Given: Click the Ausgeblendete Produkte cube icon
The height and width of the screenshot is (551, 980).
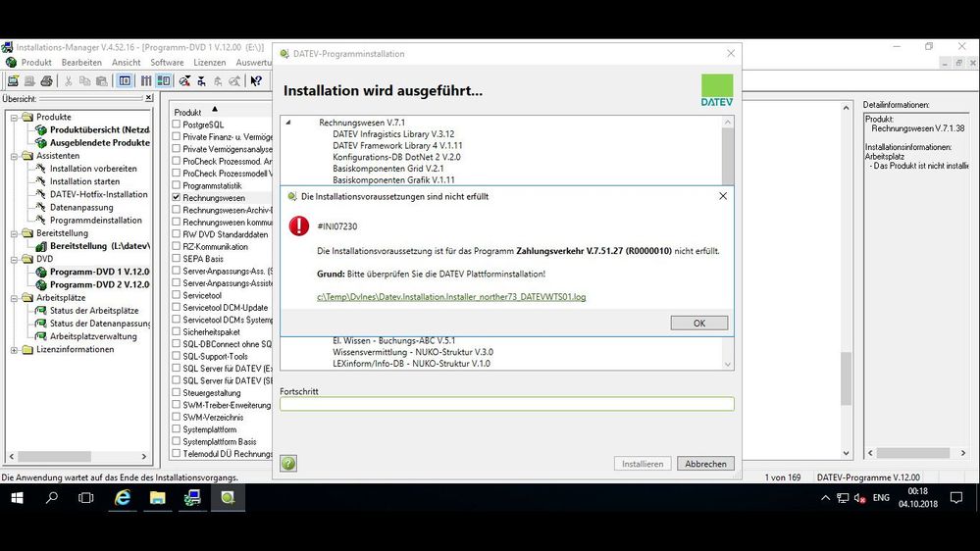Looking at the screenshot, I should point(41,142).
